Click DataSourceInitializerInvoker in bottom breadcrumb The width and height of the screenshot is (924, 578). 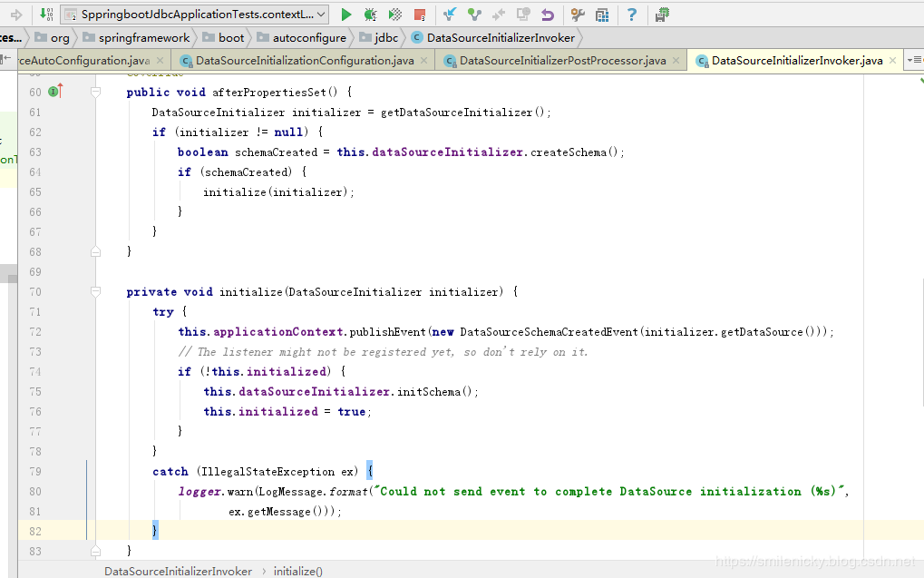pos(178,571)
